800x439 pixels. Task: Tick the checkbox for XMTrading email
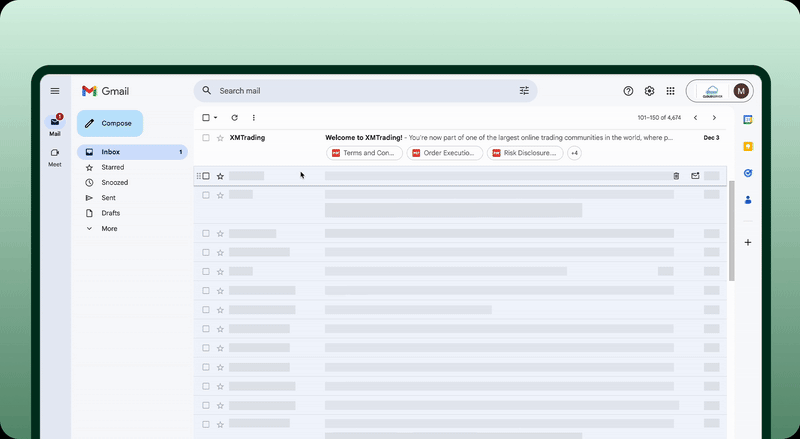tap(206, 138)
